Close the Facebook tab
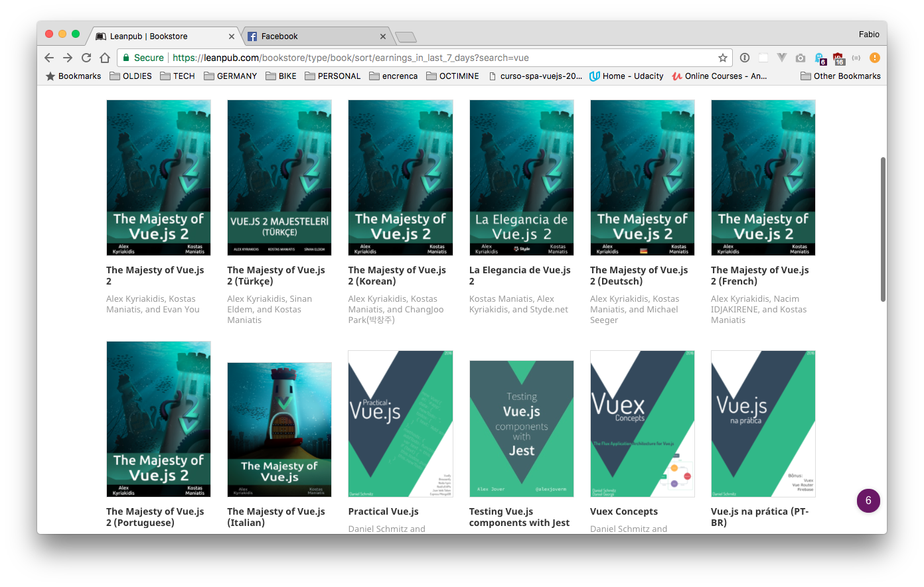 click(x=383, y=36)
